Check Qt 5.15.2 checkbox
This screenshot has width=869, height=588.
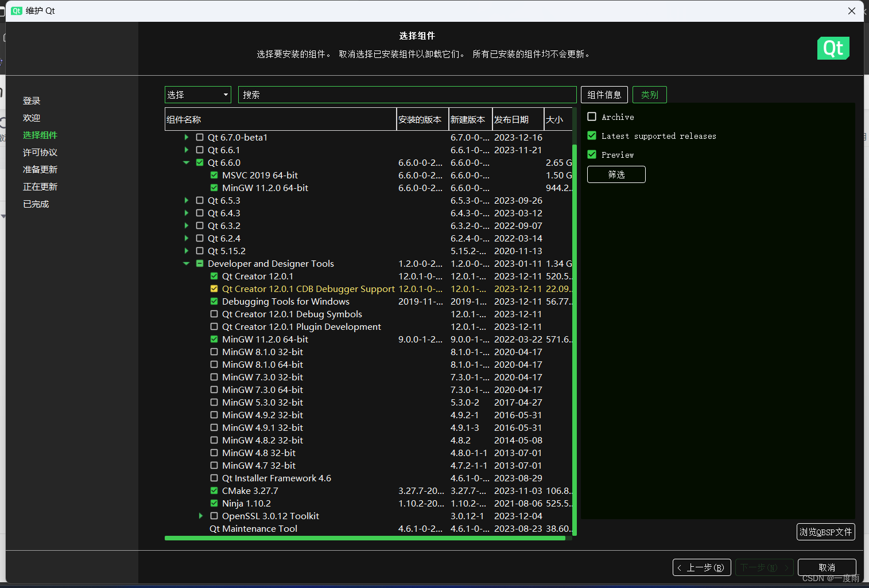coord(200,251)
